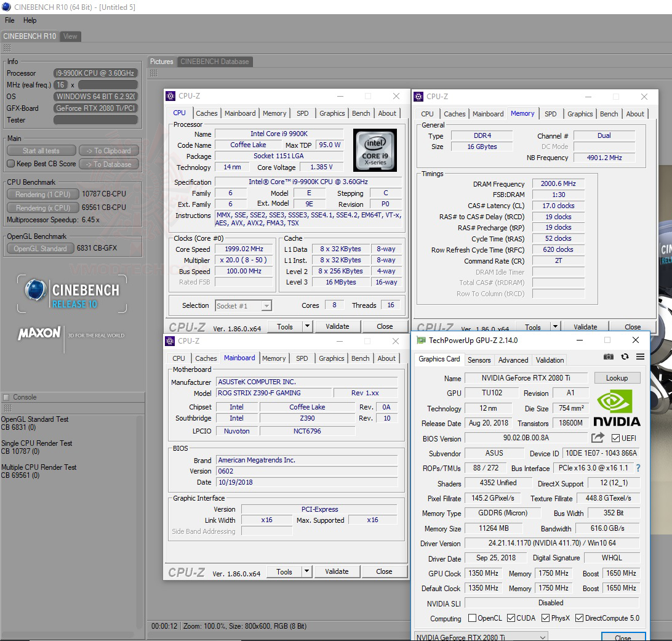Screen dimensions: 672x641
Task: Click the BIOS export share icon
Action: point(598,438)
